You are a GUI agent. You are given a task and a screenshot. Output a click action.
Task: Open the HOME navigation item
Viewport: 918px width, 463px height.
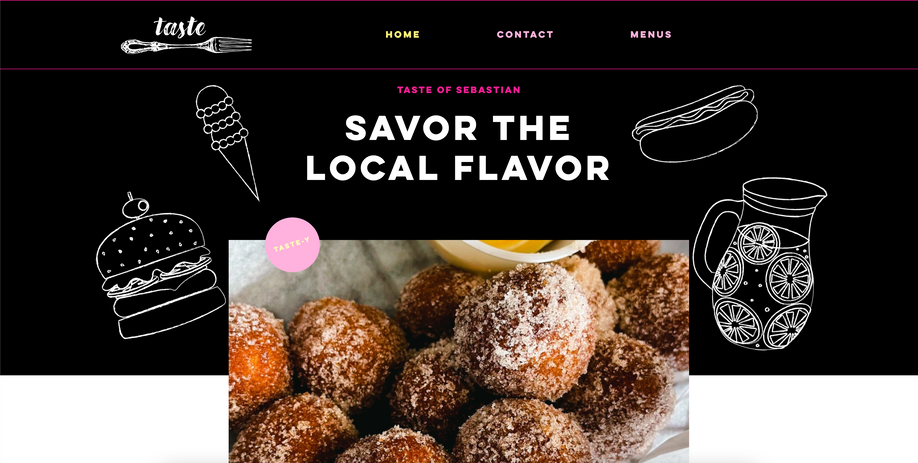click(402, 35)
